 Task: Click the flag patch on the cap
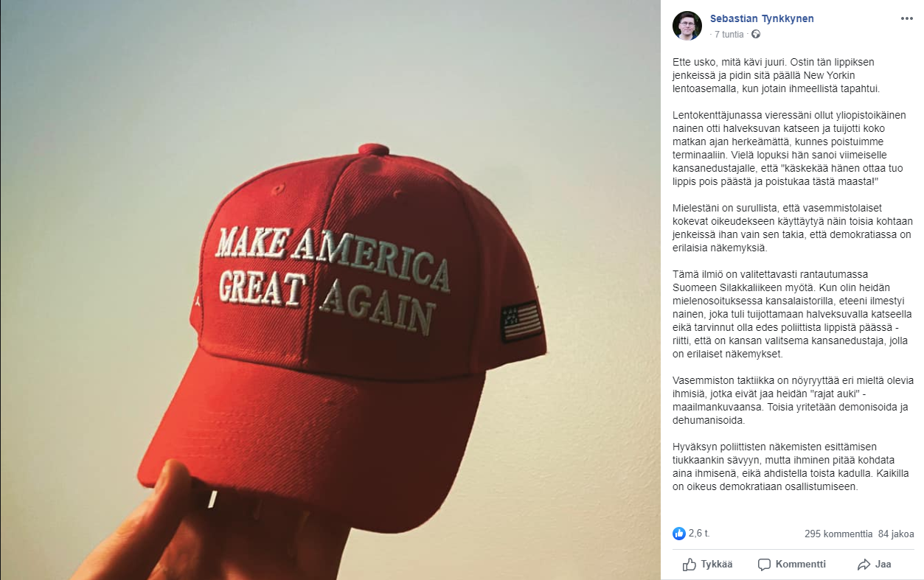(521, 321)
